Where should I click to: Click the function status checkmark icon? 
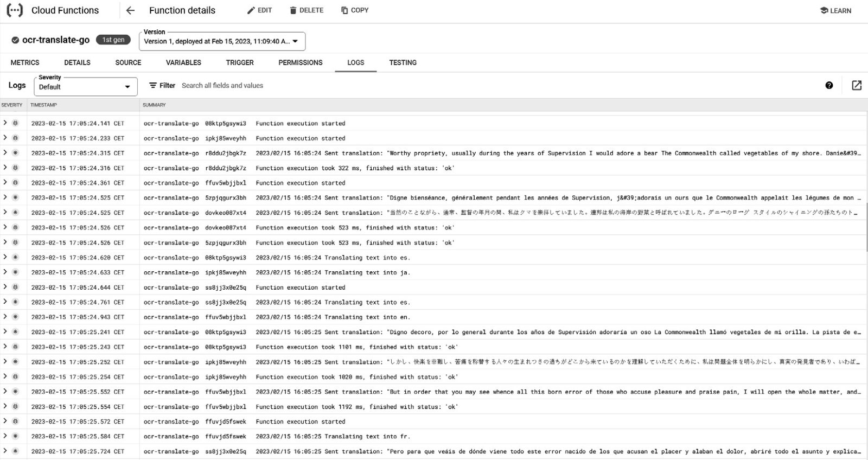15,40
